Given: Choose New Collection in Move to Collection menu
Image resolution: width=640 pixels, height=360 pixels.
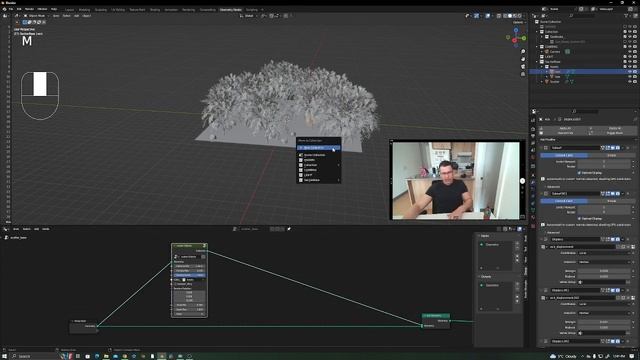Looking at the screenshot, I should click(318, 148).
